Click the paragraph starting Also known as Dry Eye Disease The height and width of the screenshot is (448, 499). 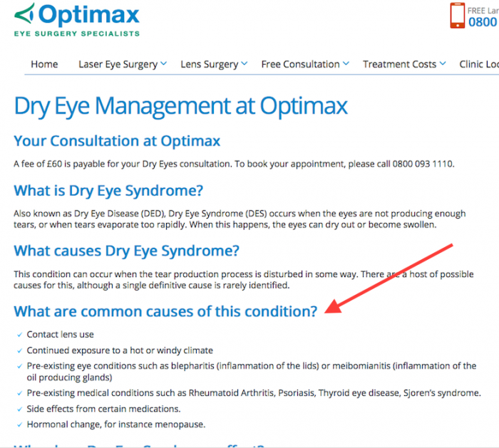point(240,219)
